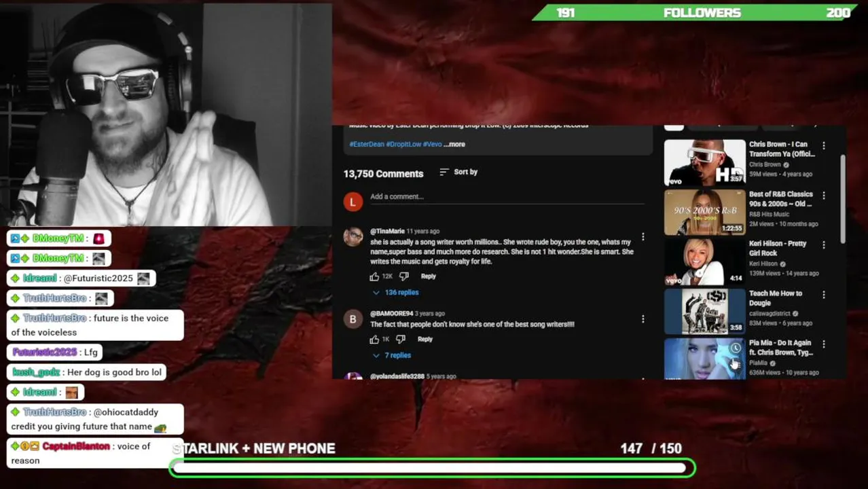Click the @TinaMarie commenter avatar

[x=353, y=236]
